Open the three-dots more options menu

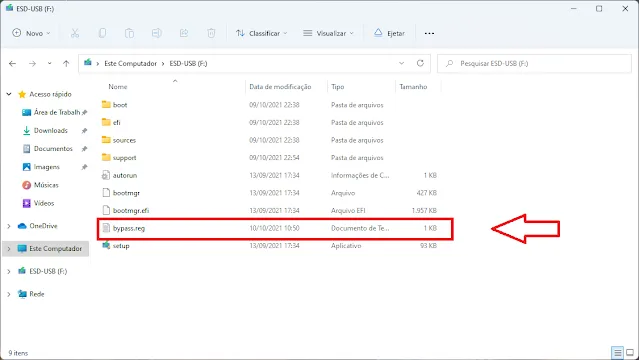pos(429,33)
